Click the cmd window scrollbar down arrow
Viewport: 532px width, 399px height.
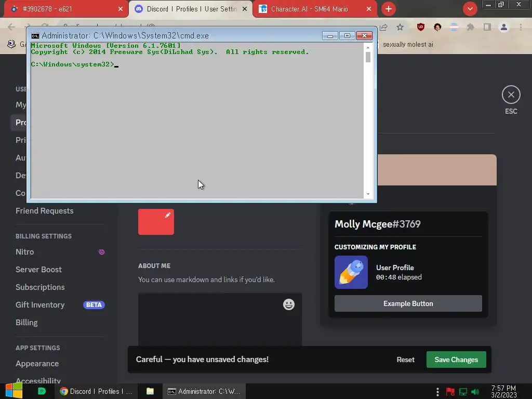tap(368, 194)
